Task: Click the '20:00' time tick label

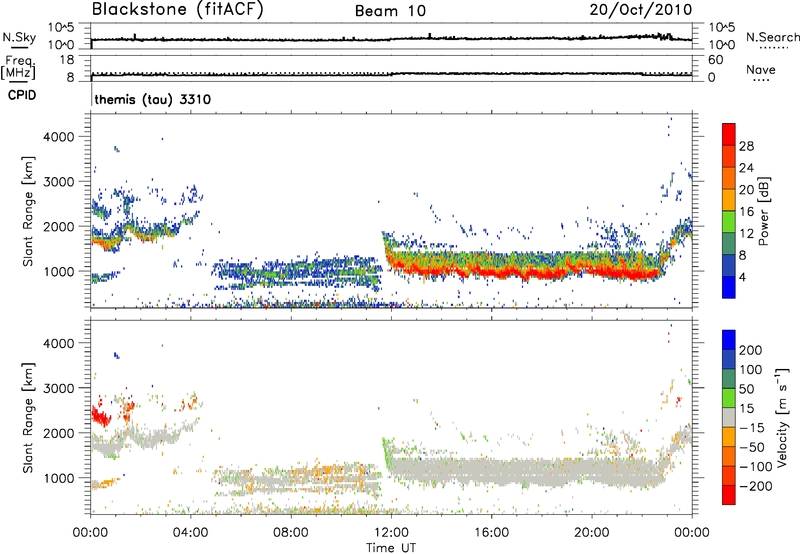Action: [591, 533]
